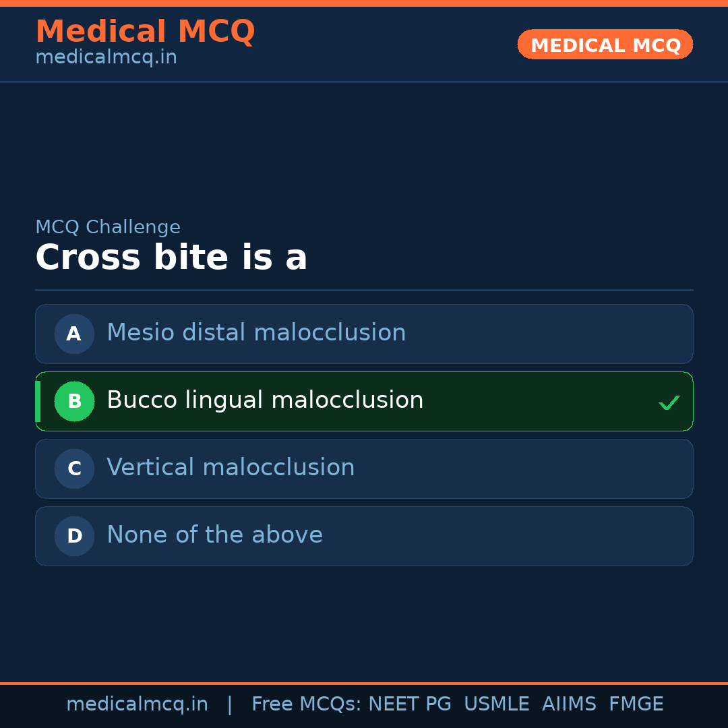Click the green checkmark on option B
This screenshot has width=728, height=728.
coord(669,402)
